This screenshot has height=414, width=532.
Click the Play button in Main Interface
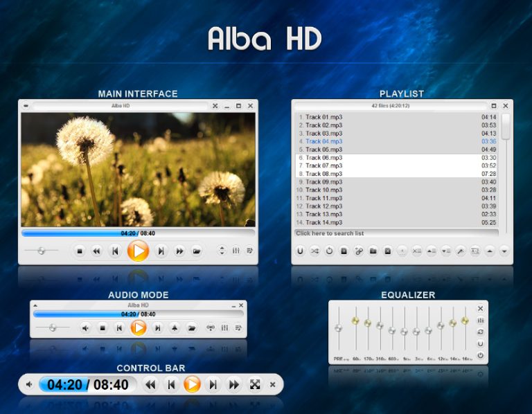click(x=138, y=251)
